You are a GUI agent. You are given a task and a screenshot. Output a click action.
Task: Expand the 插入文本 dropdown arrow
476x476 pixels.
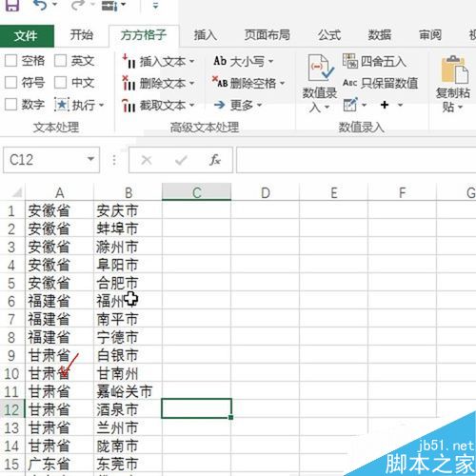coord(191,61)
